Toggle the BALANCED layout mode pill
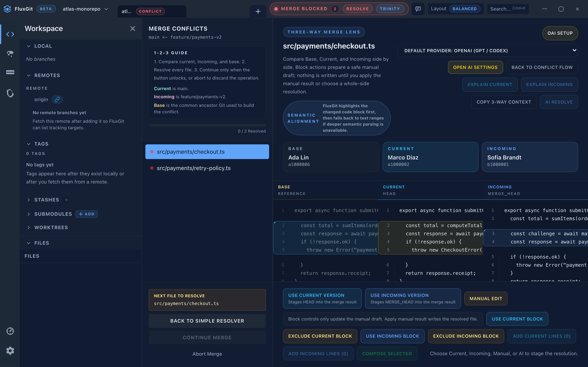The width and height of the screenshot is (588, 367). 464,9
